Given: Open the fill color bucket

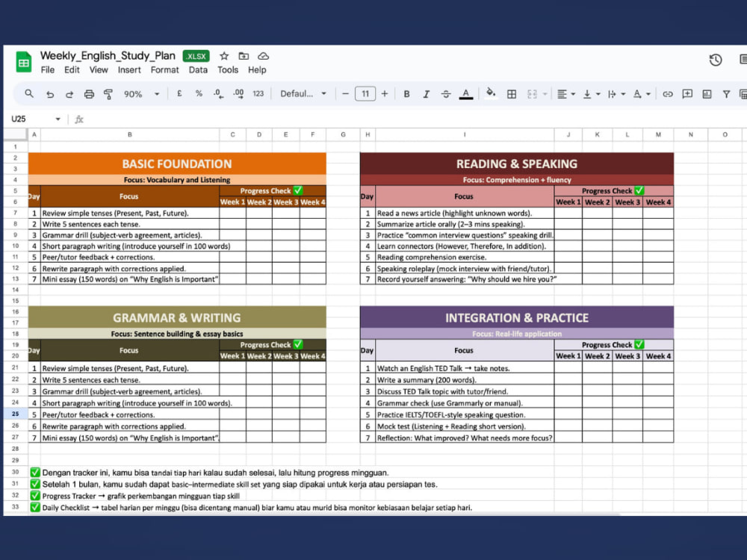Looking at the screenshot, I should click(491, 93).
